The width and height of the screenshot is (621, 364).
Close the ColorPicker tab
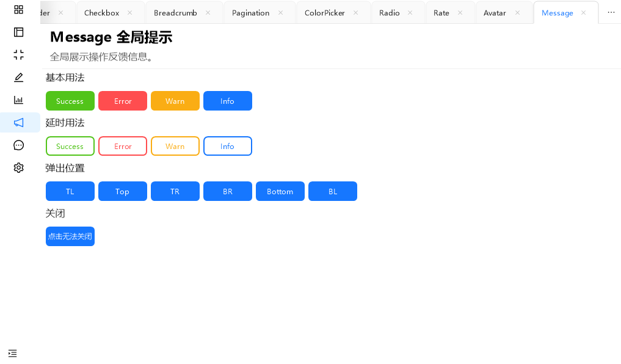pos(355,13)
